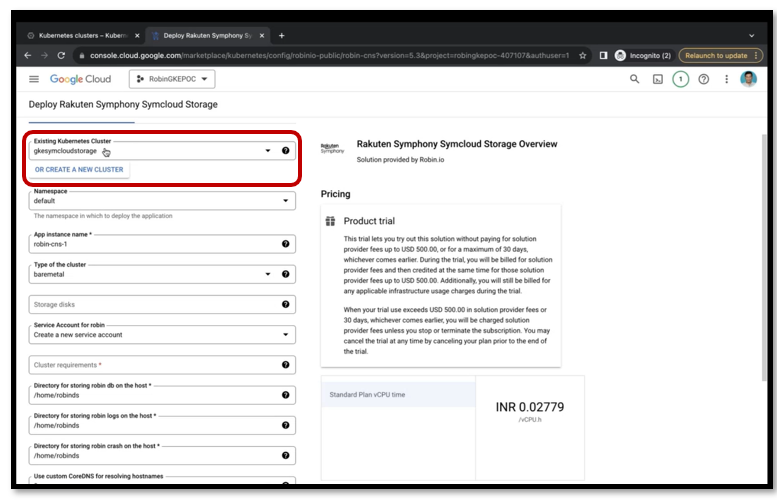
Task: Select Deploy Rakuten Symphony browser tab
Action: point(207,36)
